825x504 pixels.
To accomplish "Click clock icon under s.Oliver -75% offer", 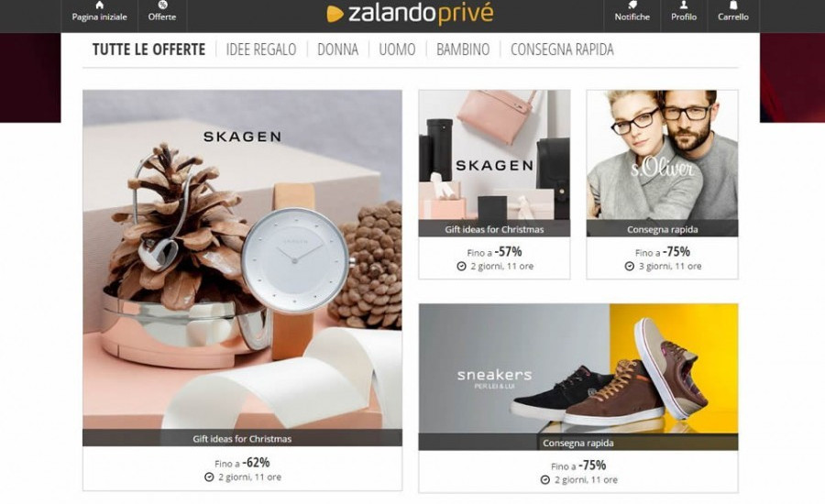I will [629, 267].
